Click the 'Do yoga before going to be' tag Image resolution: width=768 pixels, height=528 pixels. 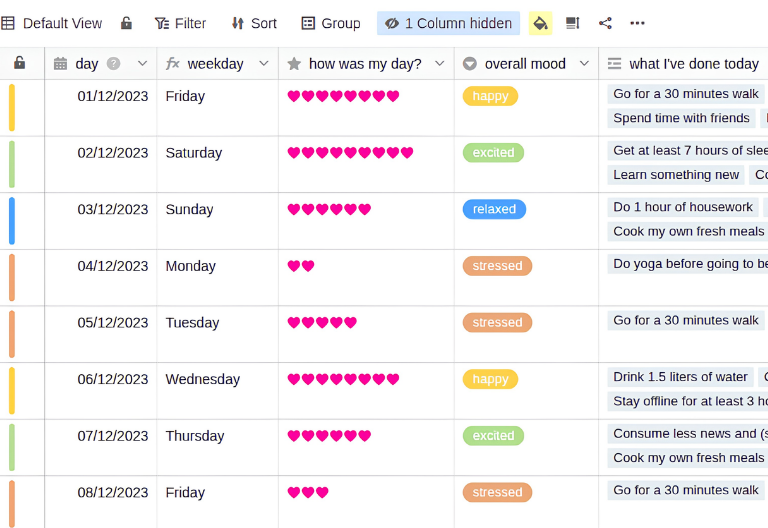coord(688,264)
